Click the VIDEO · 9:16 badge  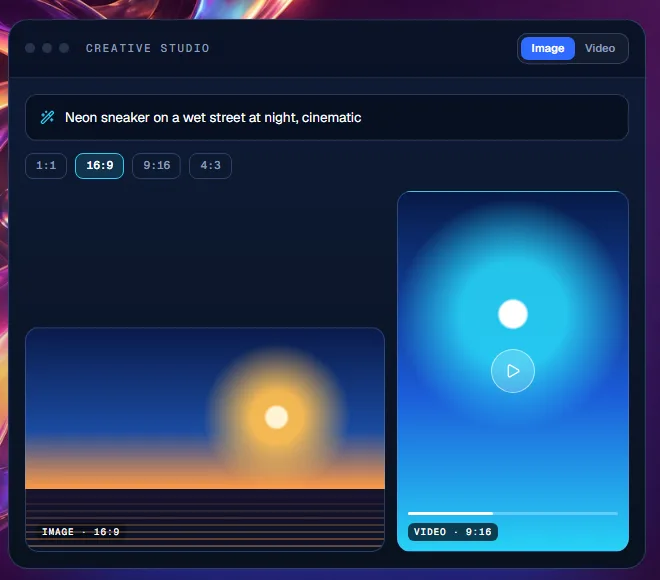[x=452, y=532]
